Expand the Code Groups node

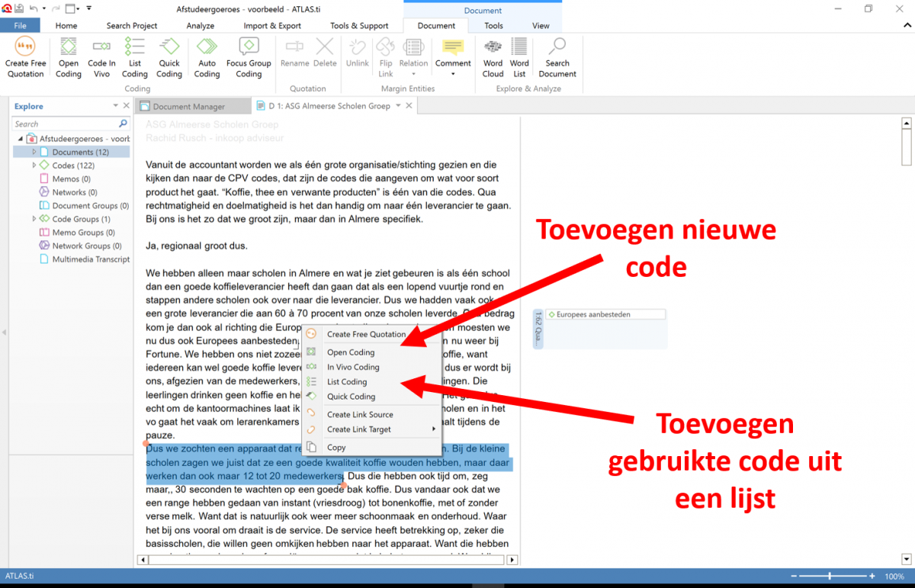(x=35, y=219)
